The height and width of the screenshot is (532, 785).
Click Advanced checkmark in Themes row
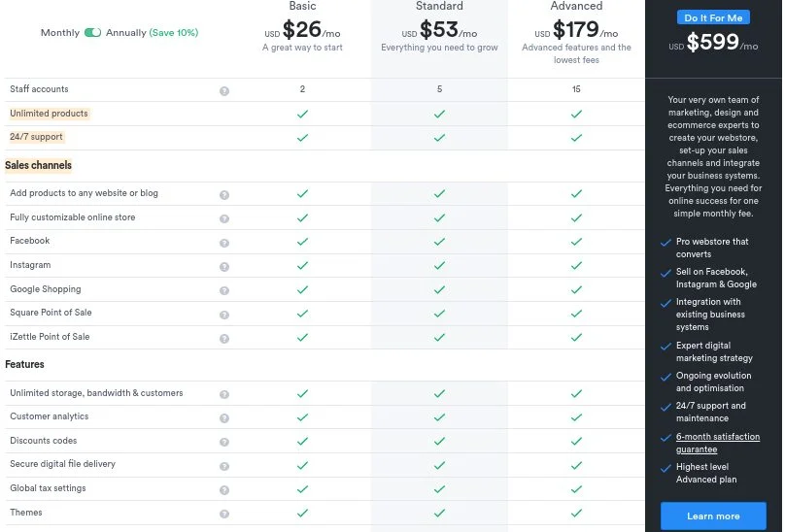point(576,513)
